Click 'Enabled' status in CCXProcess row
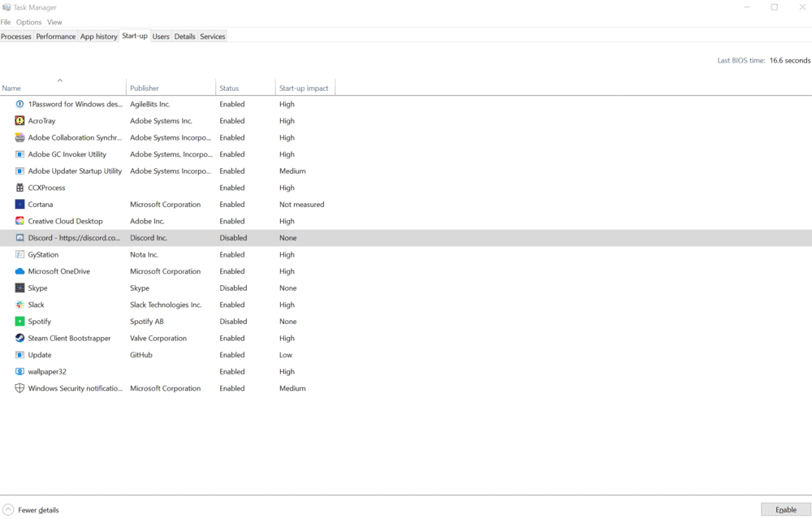The image size is (812, 519). pos(231,188)
